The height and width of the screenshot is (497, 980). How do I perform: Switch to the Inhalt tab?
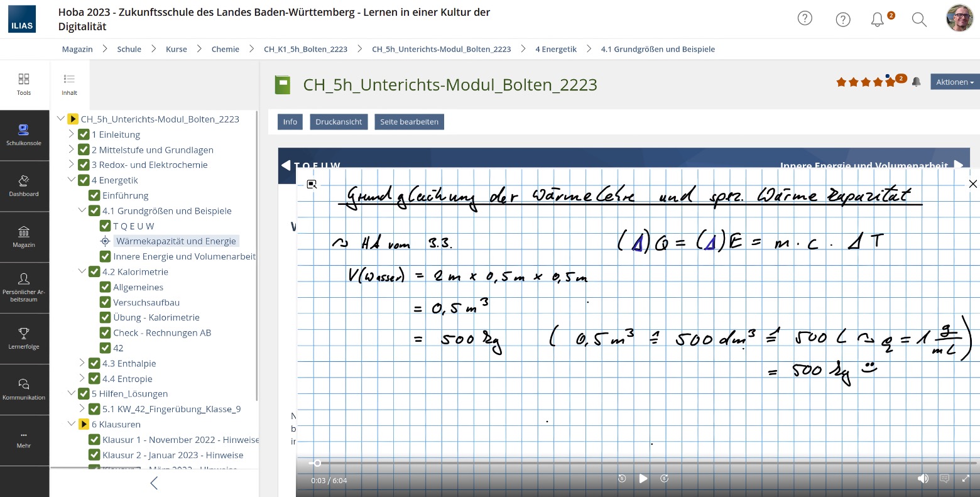click(69, 85)
